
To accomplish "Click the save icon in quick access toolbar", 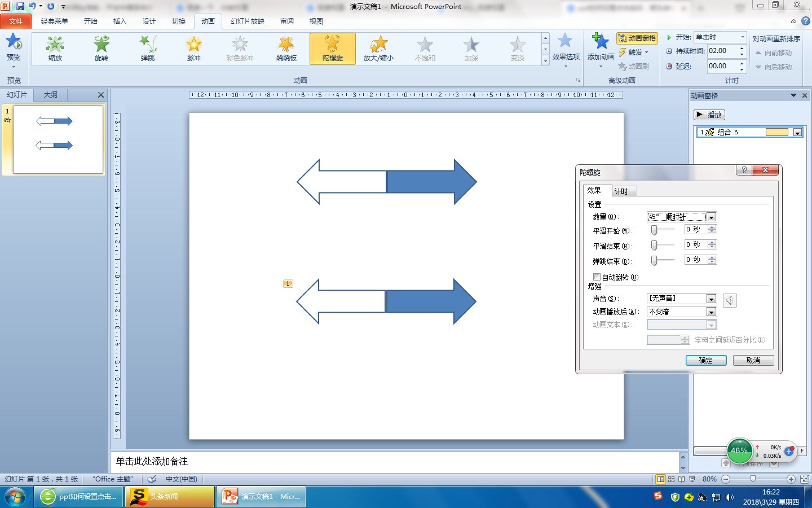I will 20,6.
